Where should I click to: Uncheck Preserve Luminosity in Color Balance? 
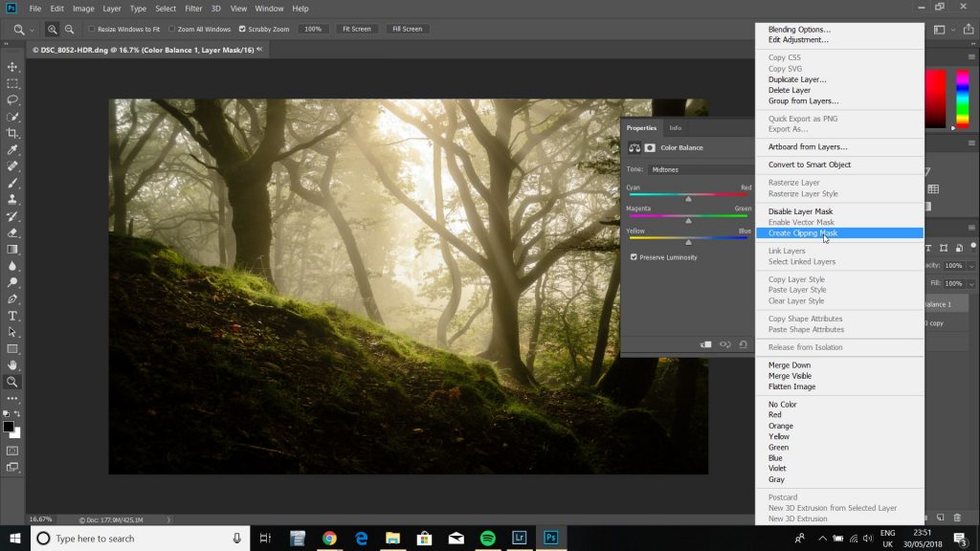pos(634,256)
